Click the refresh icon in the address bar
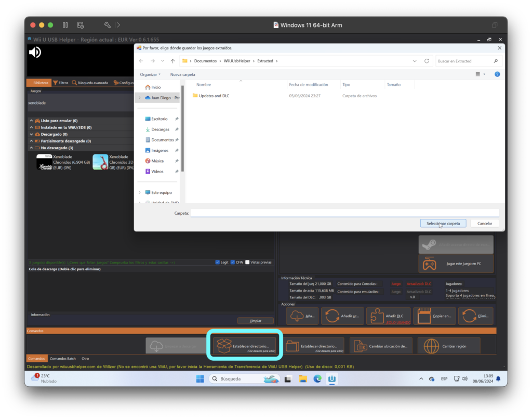 [427, 61]
